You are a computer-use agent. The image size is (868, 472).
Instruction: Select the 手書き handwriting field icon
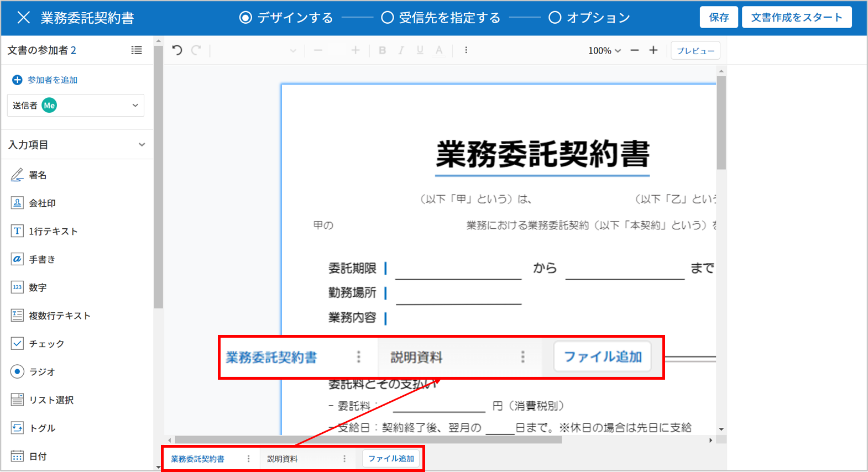17,259
